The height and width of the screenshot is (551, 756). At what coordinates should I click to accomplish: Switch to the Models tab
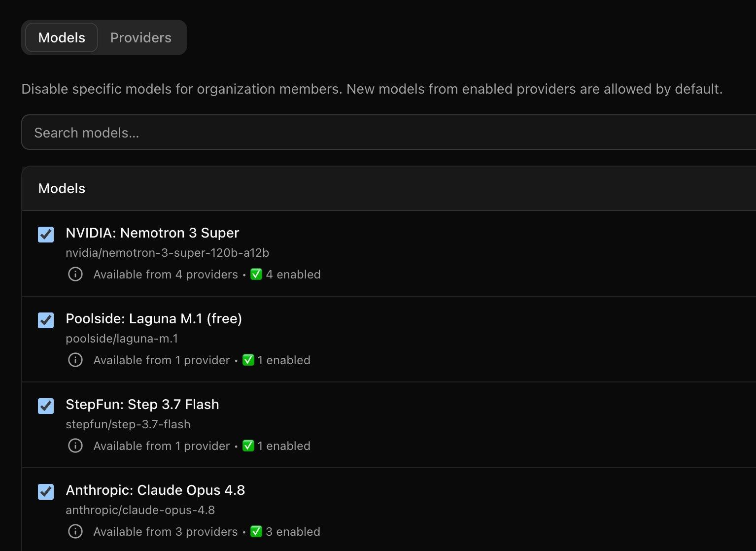point(62,37)
